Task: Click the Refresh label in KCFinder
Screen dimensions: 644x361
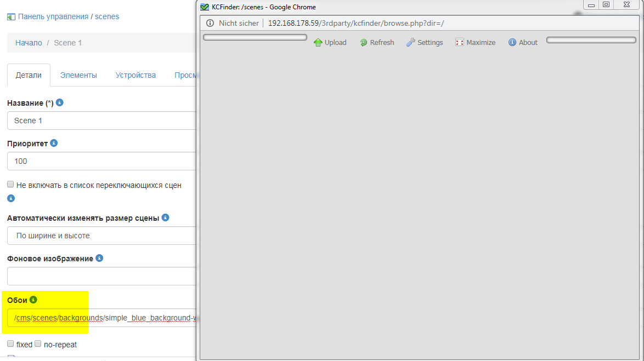Action: click(382, 42)
